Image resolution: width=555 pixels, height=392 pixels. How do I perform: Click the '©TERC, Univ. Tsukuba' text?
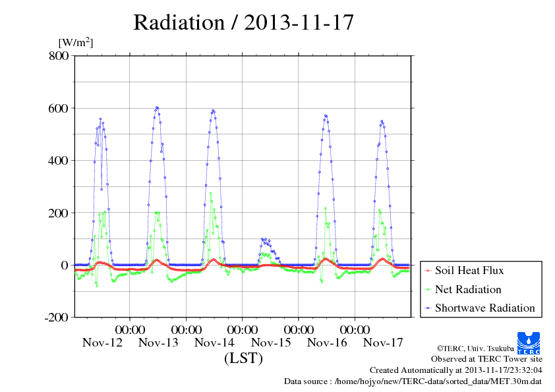[475, 349]
